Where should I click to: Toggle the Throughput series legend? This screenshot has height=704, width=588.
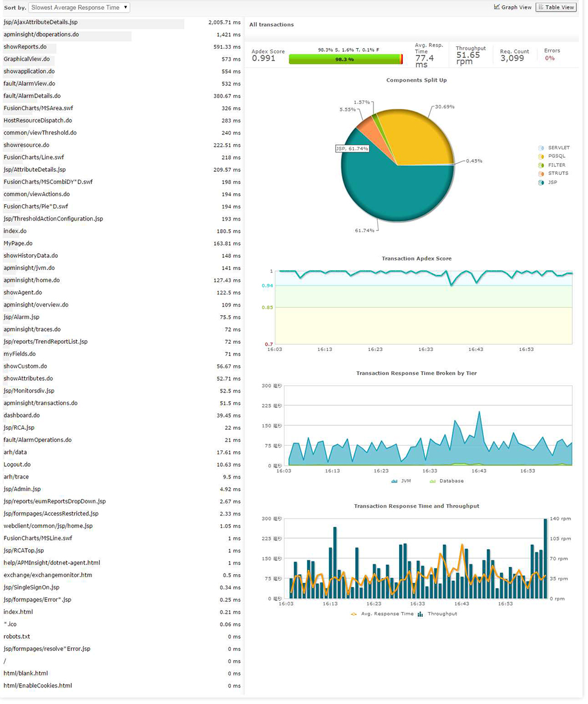point(437,614)
